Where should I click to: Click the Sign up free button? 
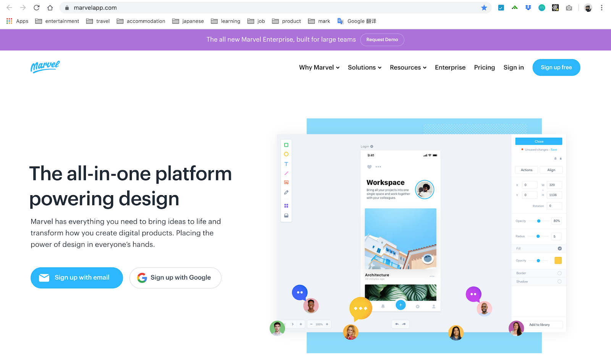(556, 67)
